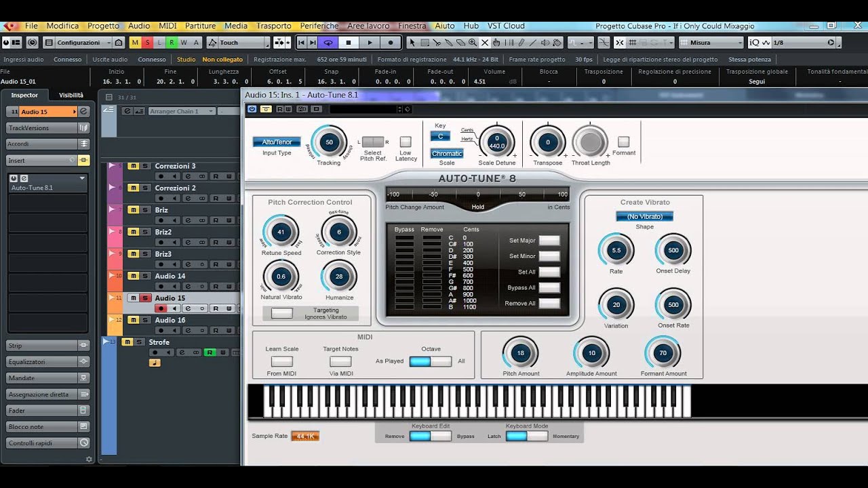This screenshot has height=488, width=868.
Task: Click monitor speaker on Briz track
Action: [175, 220]
